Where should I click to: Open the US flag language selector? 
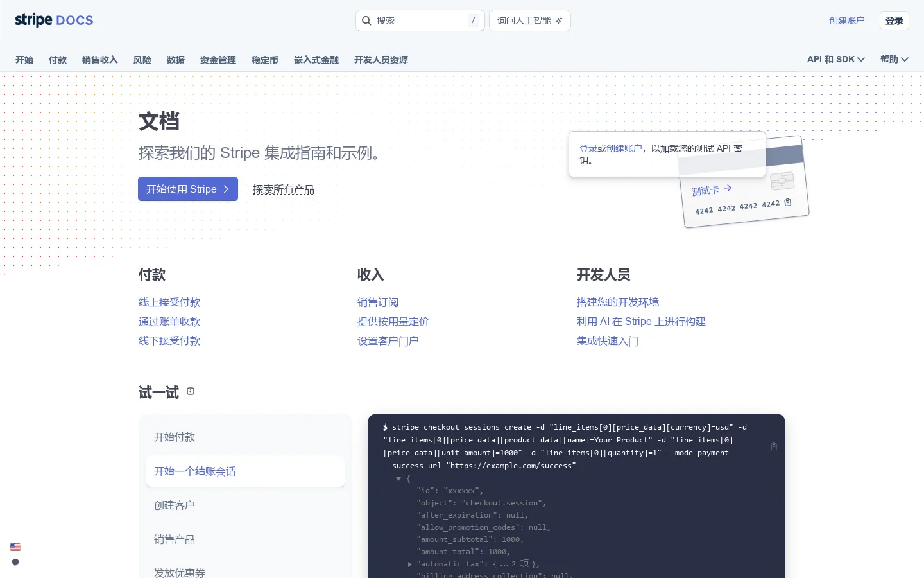pos(15,547)
